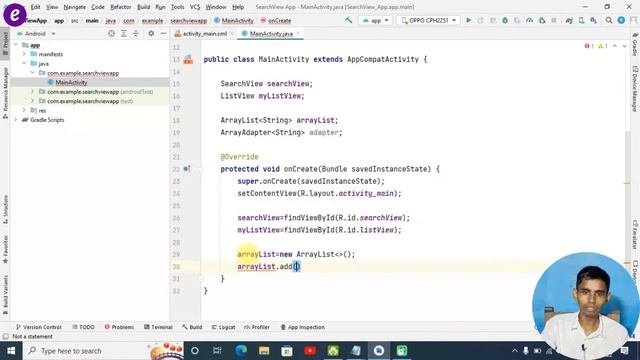This screenshot has width=640, height=360.
Task: Click the class gutter icon on line 13
Action: click(188, 60)
